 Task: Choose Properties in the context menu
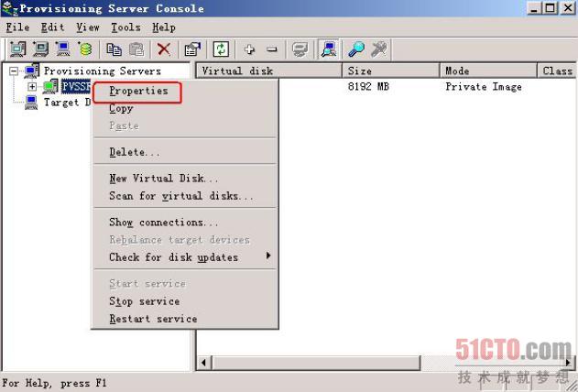(185, 91)
